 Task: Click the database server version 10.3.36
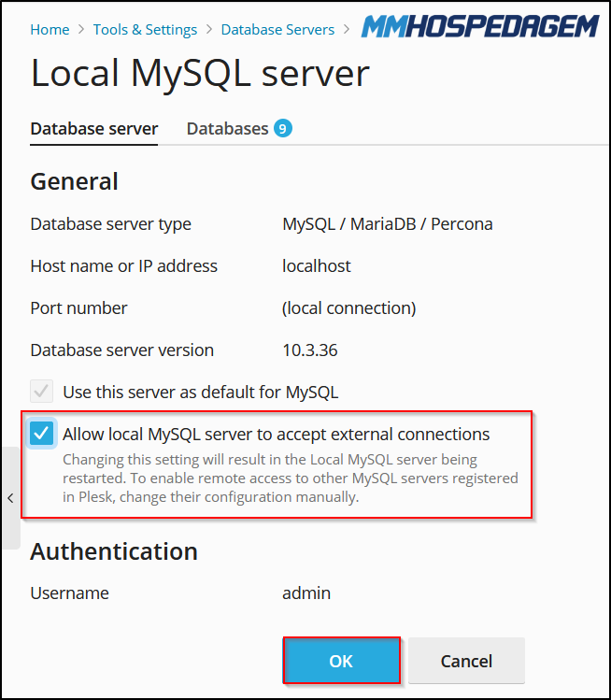[x=310, y=350]
